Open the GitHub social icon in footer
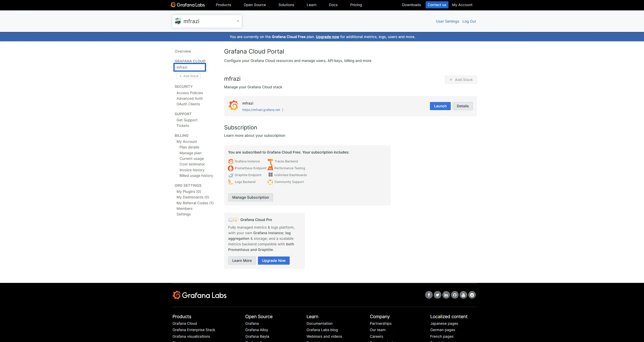 [455, 295]
